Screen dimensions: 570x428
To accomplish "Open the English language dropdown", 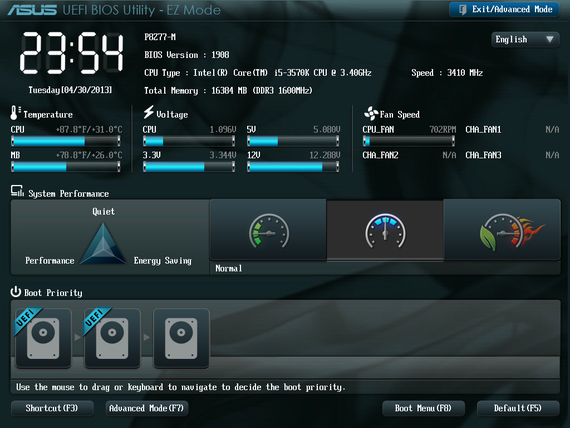I will click(x=525, y=39).
